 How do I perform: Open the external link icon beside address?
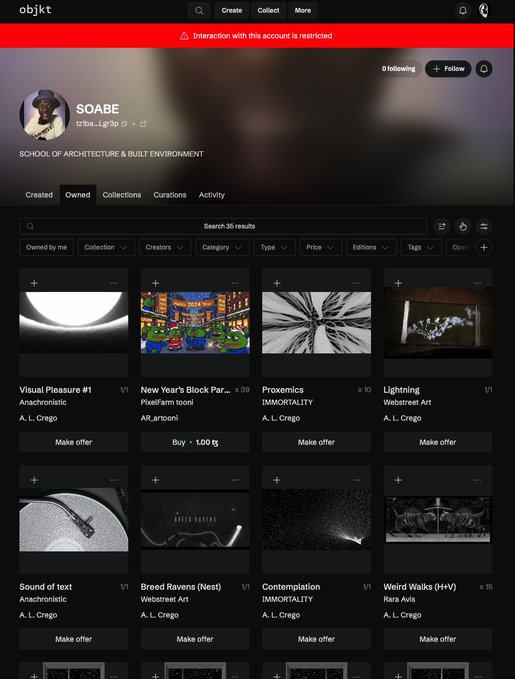click(143, 124)
